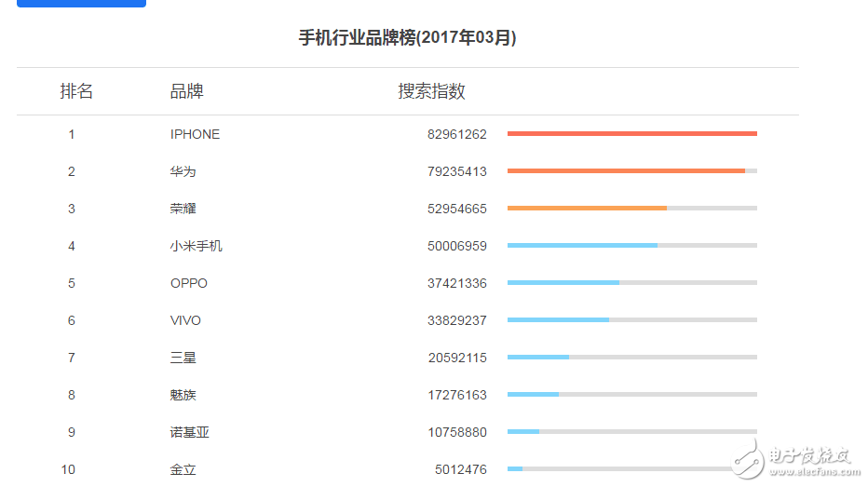
Task: Select the 品牌 column header
Action: [186, 90]
